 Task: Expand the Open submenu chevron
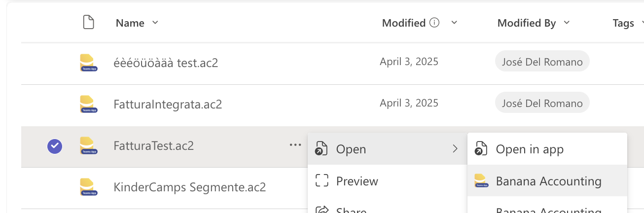click(455, 149)
